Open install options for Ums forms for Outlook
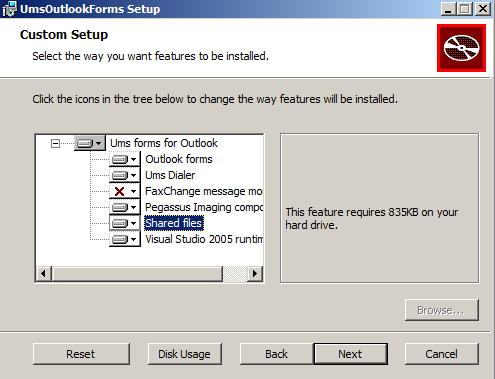The image size is (495, 379). point(90,143)
